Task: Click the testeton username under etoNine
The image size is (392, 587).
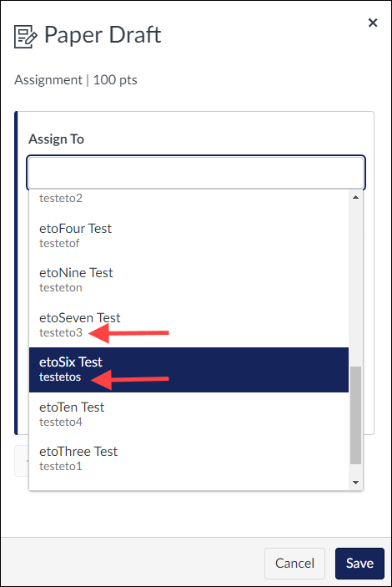Action: click(61, 288)
